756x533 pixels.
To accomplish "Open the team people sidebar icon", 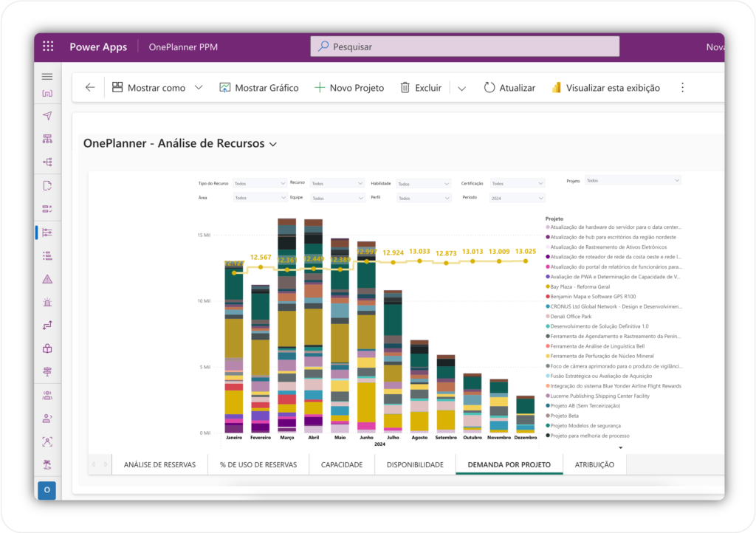I will (47, 395).
